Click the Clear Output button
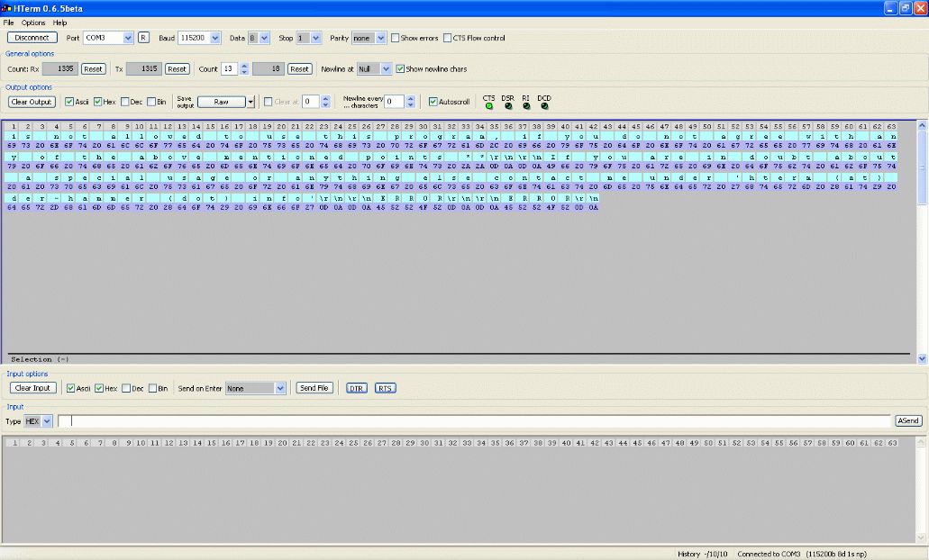This screenshot has height=560, width=929. pyautogui.click(x=32, y=102)
